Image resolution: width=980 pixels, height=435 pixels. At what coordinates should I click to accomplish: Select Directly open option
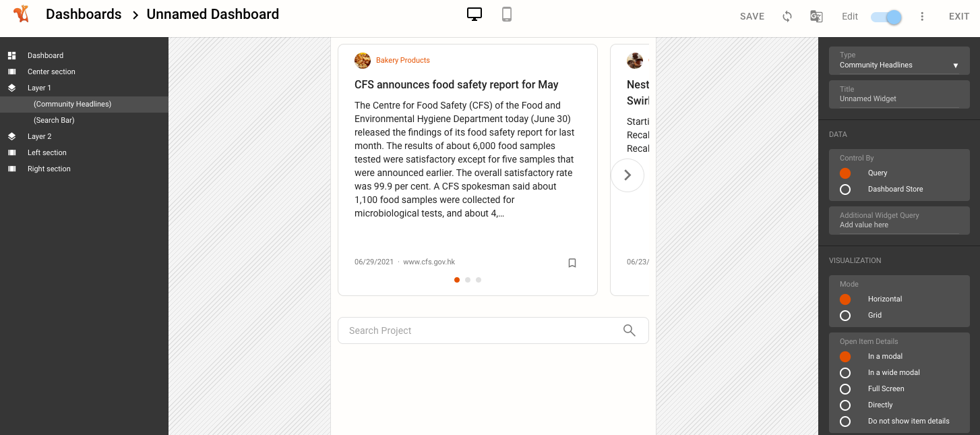coord(845,405)
